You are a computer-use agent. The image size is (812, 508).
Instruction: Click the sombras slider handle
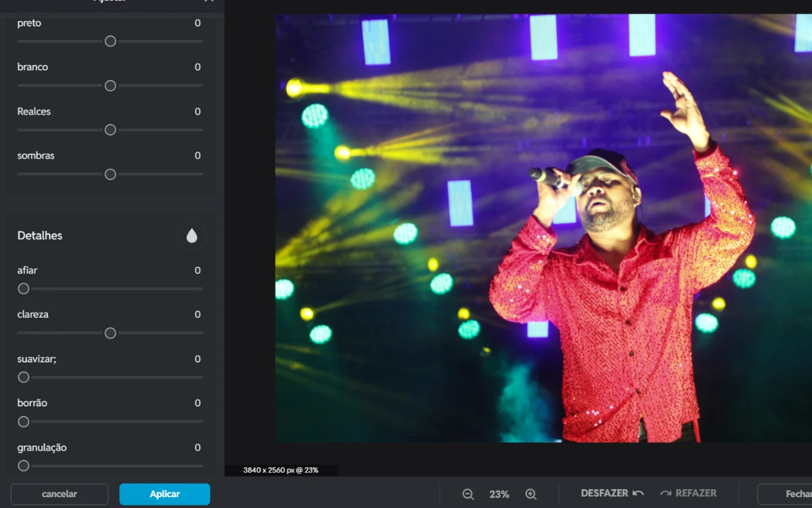tap(110, 174)
